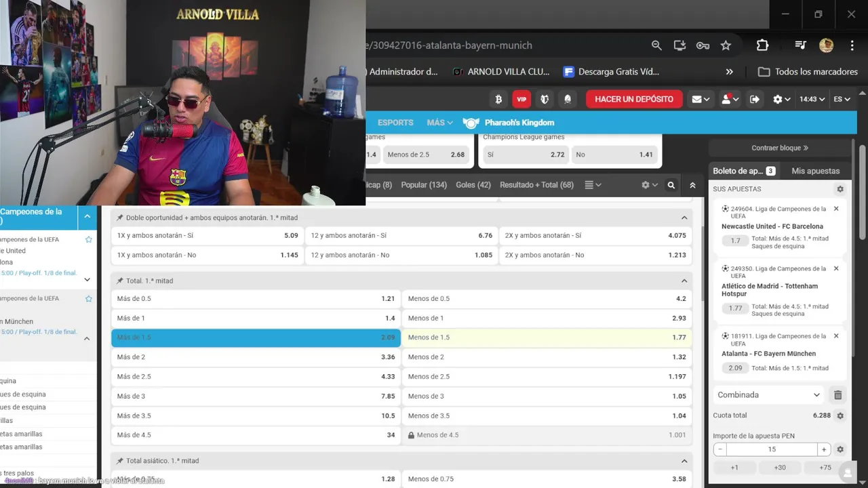This screenshot has width=868, height=488.
Task: Open the Chrome three-dot menu
Action: tap(852, 45)
